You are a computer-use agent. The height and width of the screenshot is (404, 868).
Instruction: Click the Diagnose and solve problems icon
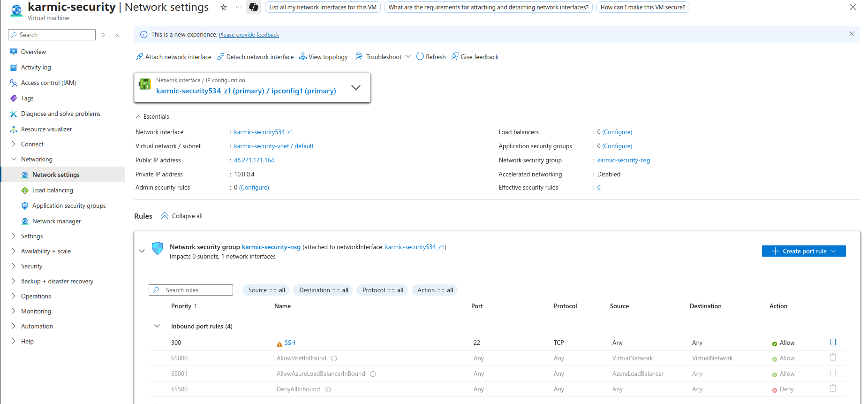click(x=14, y=114)
